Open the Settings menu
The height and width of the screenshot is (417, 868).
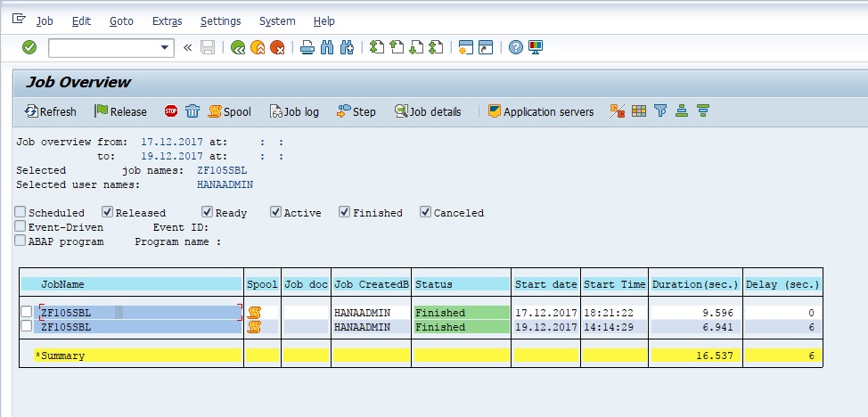(x=220, y=21)
